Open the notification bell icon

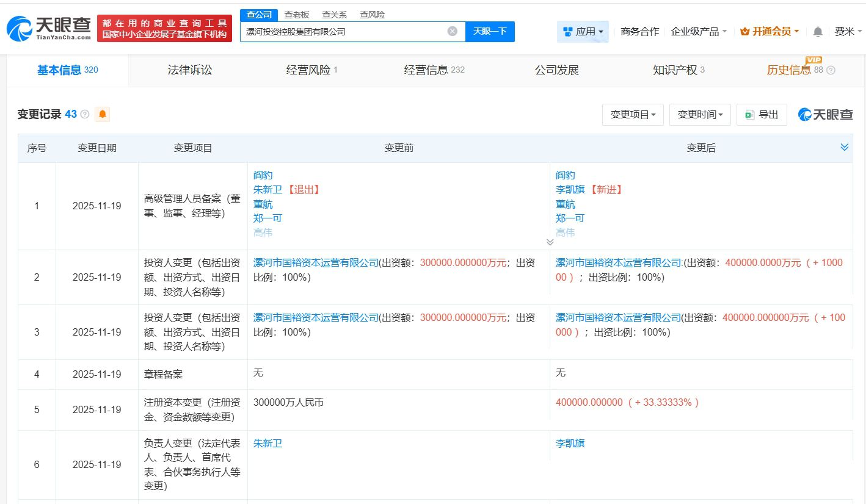818,32
